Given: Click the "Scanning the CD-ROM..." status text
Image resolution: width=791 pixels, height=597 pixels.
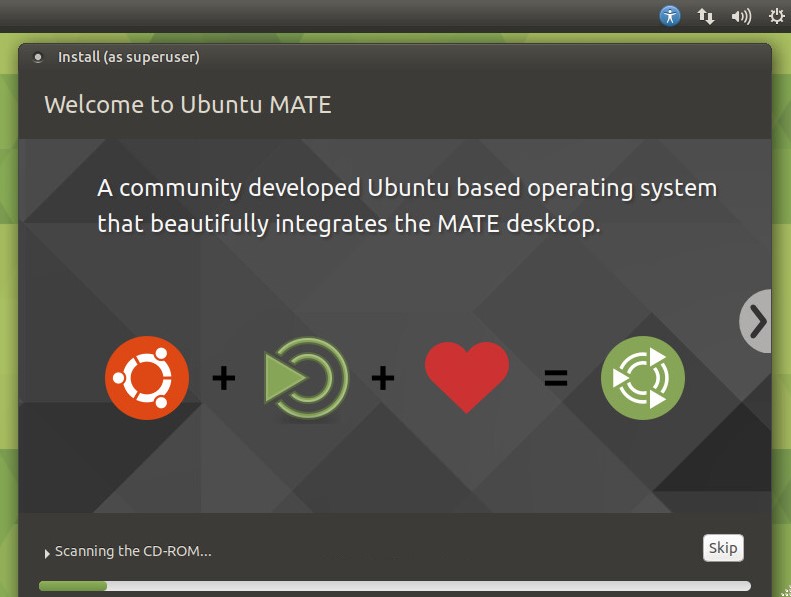Looking at the screenshot, I should (133, 551).
